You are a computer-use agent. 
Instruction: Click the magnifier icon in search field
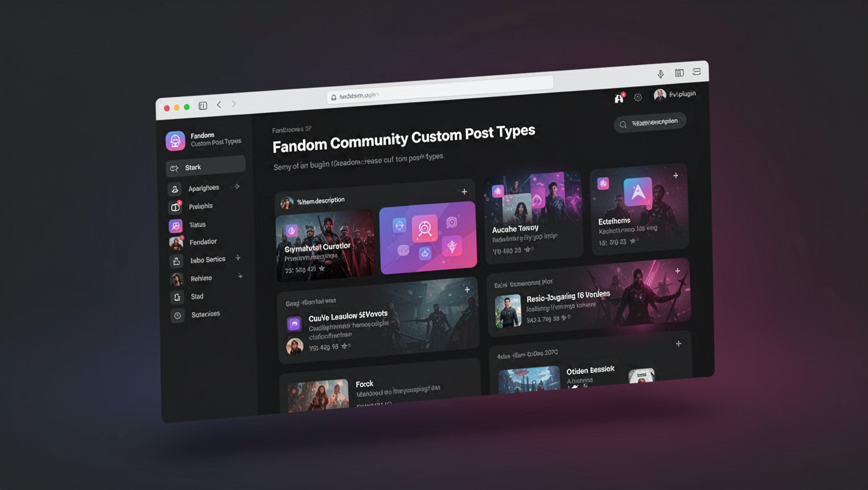623,124
